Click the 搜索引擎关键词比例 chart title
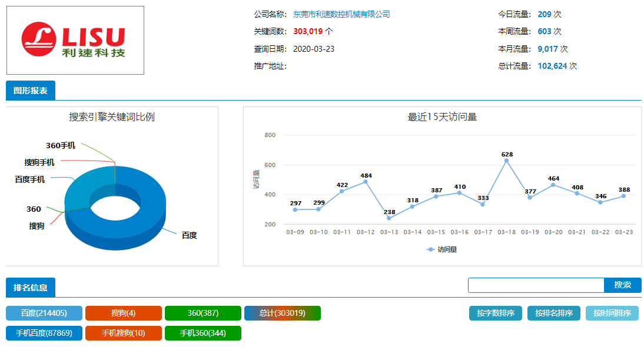Screen dimensions: 644x347 pyautogui.click(x=112, y=117)
